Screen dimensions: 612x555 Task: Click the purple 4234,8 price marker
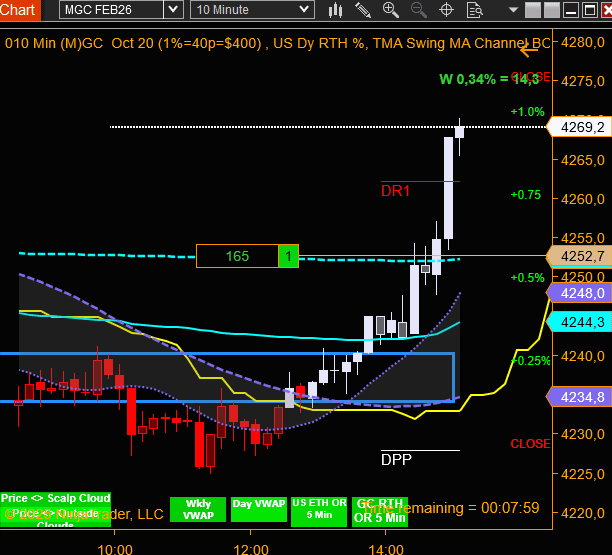(579, 397)
